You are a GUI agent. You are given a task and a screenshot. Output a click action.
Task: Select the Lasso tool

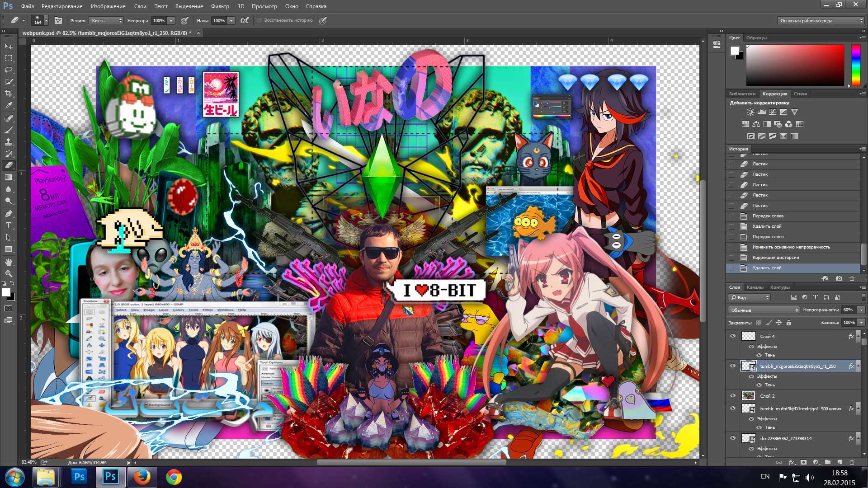(9, 70)
